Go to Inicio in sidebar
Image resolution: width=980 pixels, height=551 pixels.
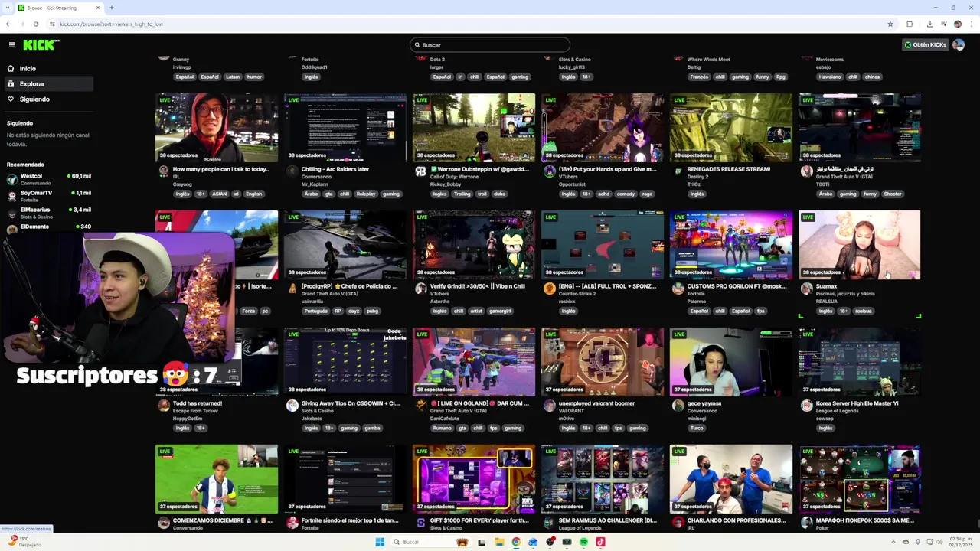[x=47, y=69]
